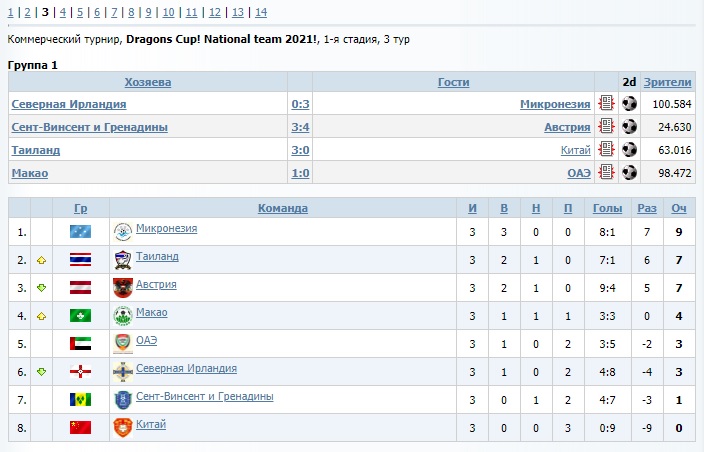The image size is (704, 452).
Task: Click soccer ball icon for Сент-Винсент–Австрия match
Action: coord(629,127)
